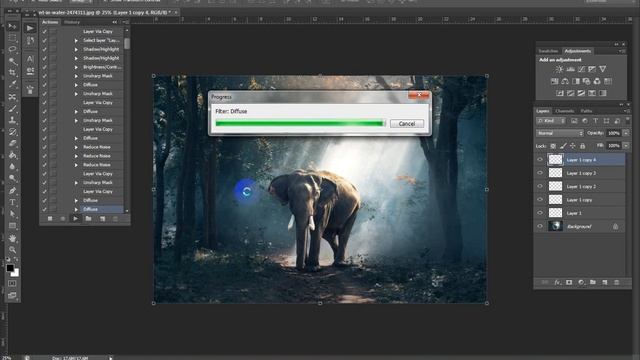Click the Stop button in Actions panel
This screenshot has height=360, width=640.
(x=50, y=219)
